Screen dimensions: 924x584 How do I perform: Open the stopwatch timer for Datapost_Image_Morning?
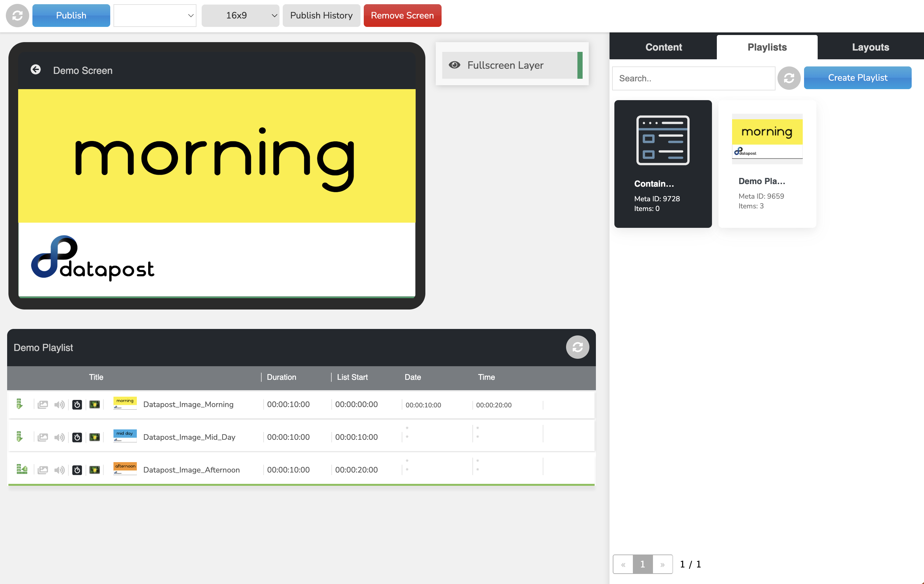[x=77, y=404]
